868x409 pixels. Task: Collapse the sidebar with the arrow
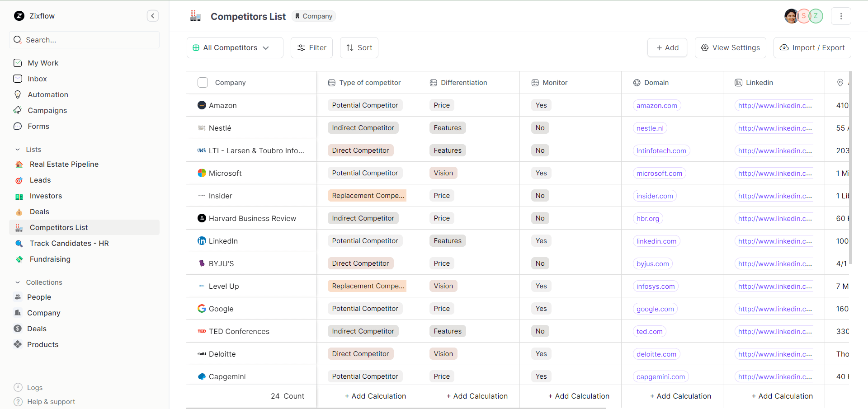point(152,16)
